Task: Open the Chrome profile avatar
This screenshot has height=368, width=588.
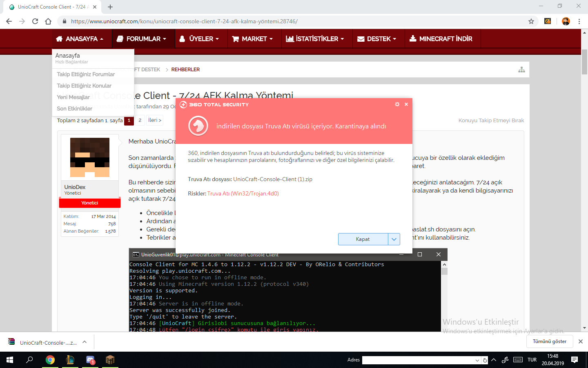Action: pyautogui.click(x=566, y=21)
